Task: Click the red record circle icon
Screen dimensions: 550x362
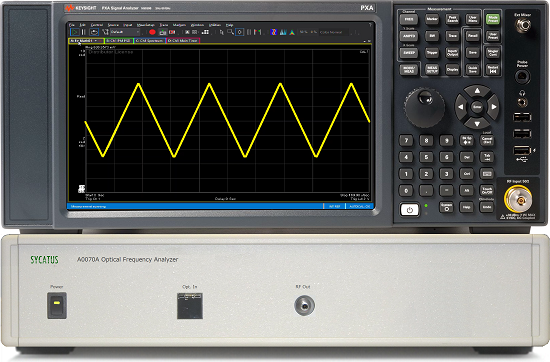Action: 152,32
